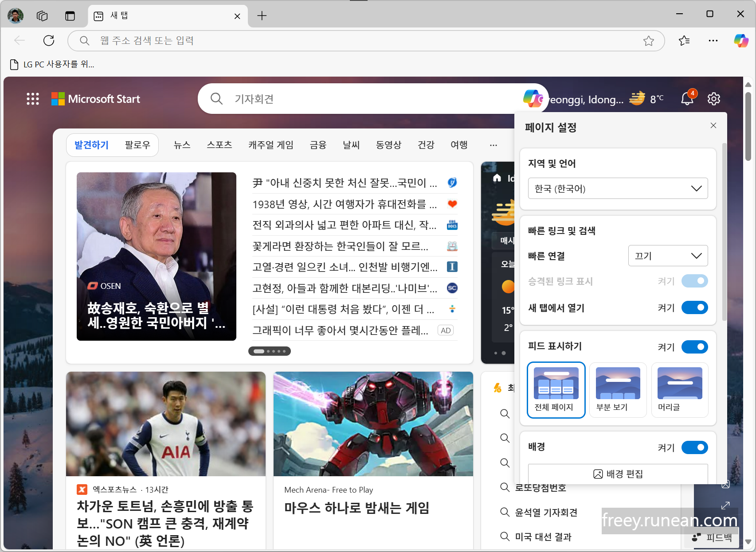
Task: Open a new tab with plus button
Action: coord(262,16)
